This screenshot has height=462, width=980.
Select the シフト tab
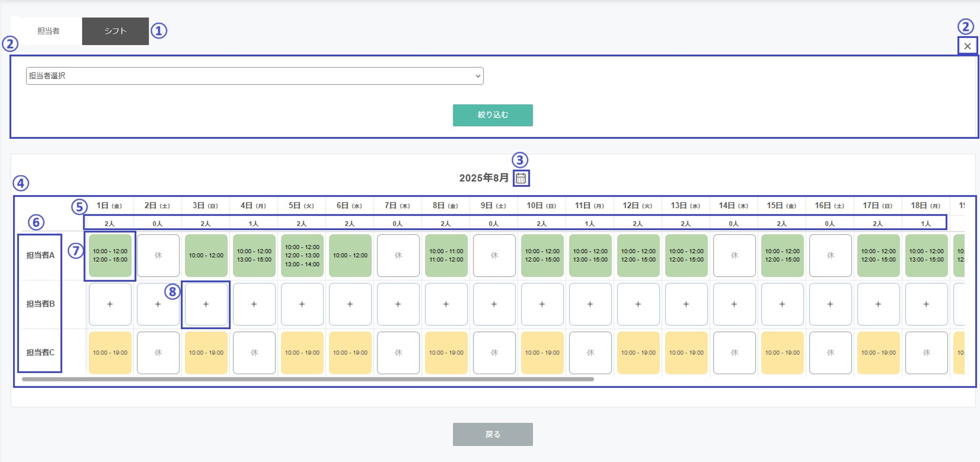(115, 31)
